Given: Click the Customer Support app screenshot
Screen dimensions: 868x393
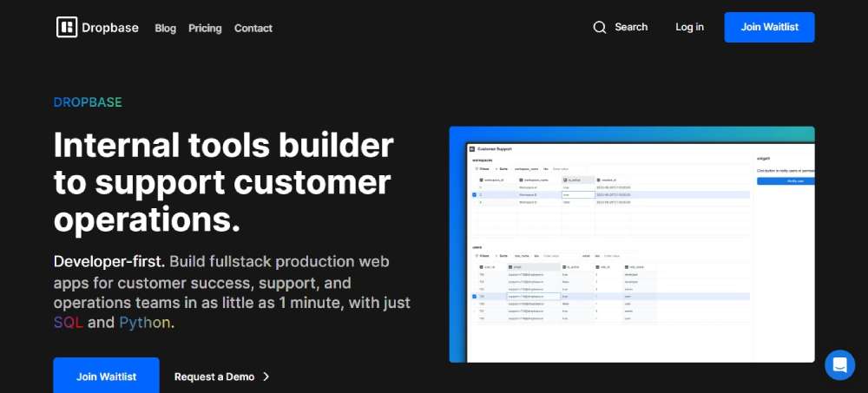Looking at the screenshot, I should pyautogui.click(x=632, y=245).
